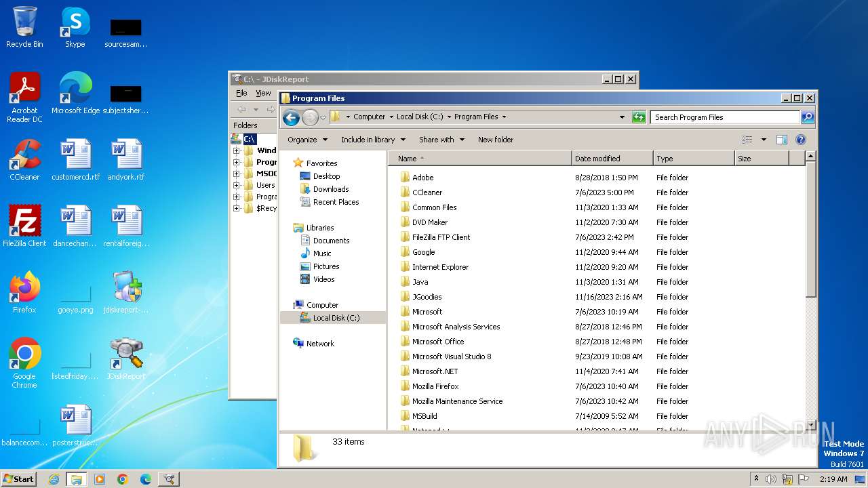This screenshot has width=868, height=488.
Task: Open CCleaner desktop shortcut
Action: tap(24, 160)
